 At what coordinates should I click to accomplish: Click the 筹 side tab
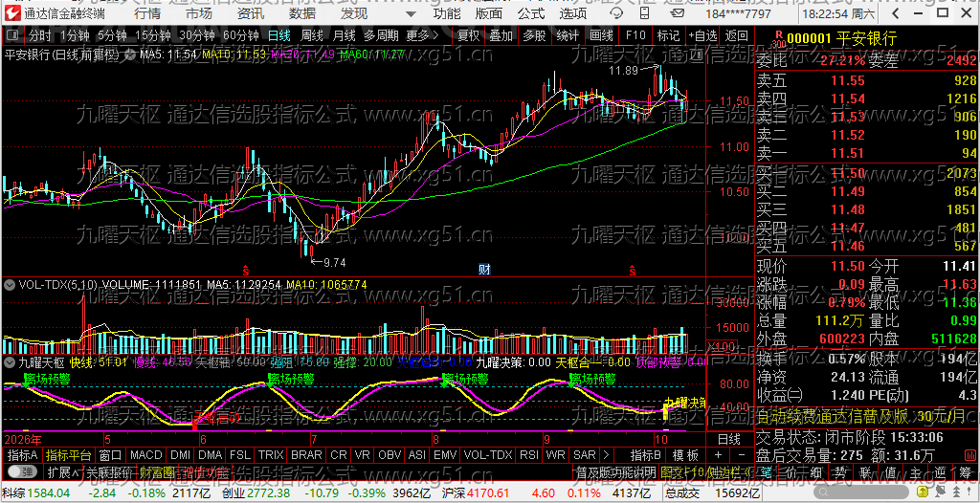pyautogui.click(x=966, y=471)
